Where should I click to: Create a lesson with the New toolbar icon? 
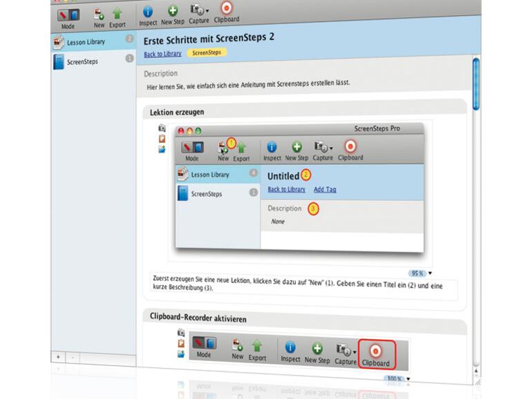point(99,14)
